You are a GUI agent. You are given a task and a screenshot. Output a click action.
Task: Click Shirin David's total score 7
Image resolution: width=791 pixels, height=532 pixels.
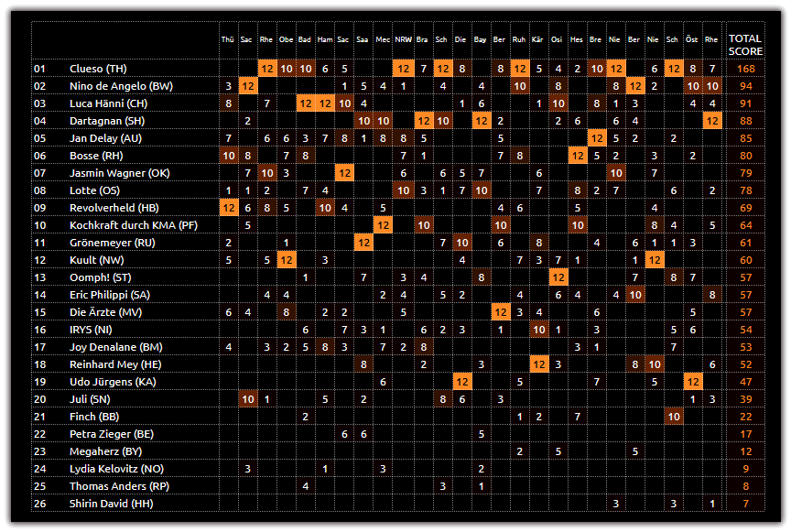point(745,504)
